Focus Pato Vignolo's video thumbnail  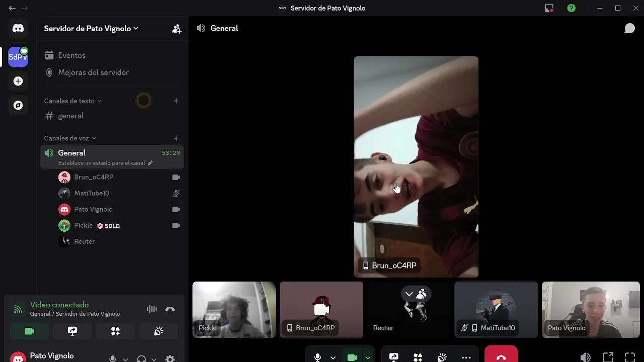(591, 310)
